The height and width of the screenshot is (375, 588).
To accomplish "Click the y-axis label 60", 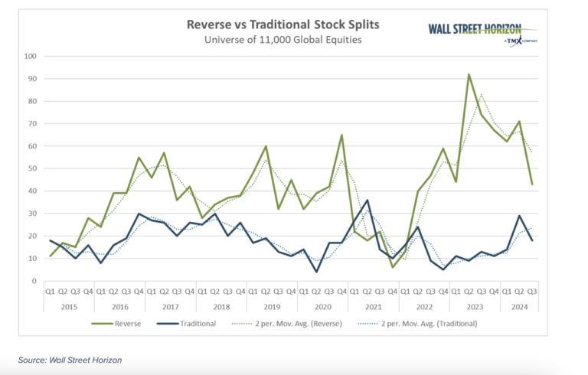I will pyautogui.click(x=32, y=146).
